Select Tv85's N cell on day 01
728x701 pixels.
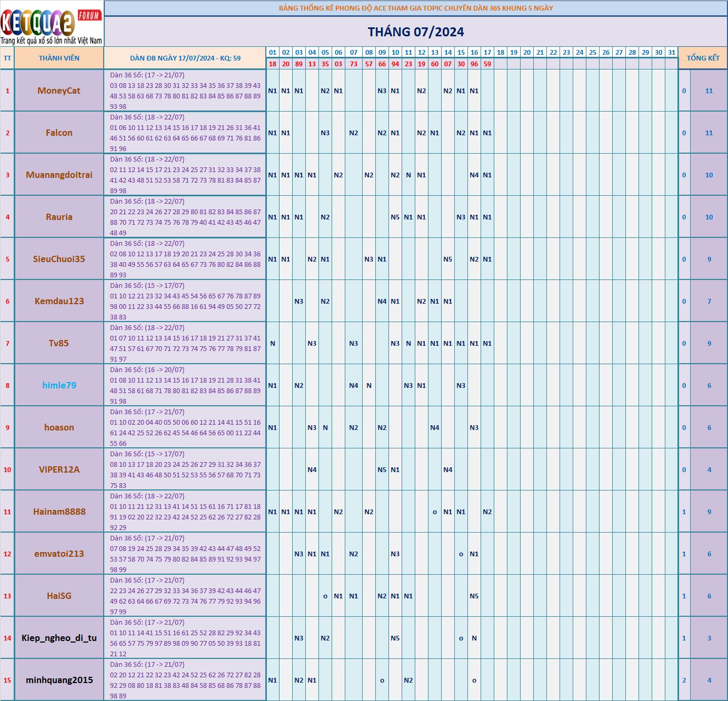[273, 343]
